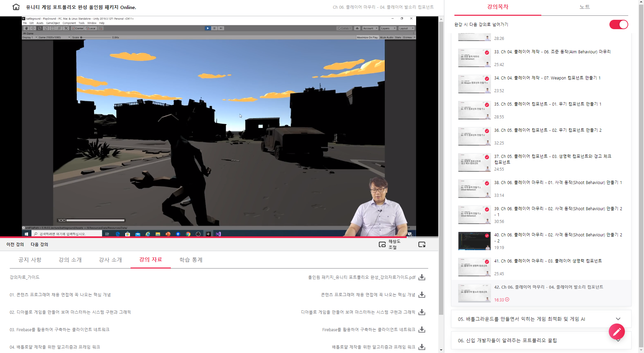Toggle Pivot Center button in Unity
Viewport: 644px width, 353px height.
click(78, 28)
